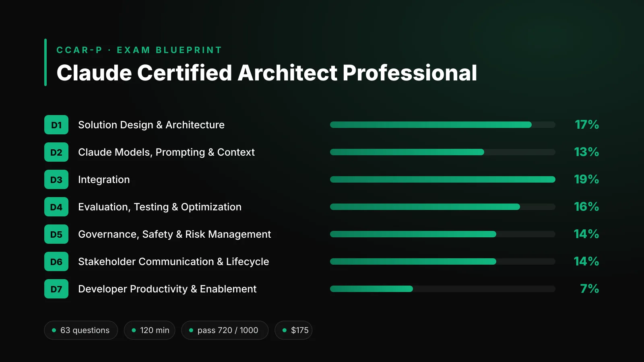
Task: Click the Solution Design & Architecture progress bar
Action: pyautogui.click(x=443, y=125)
